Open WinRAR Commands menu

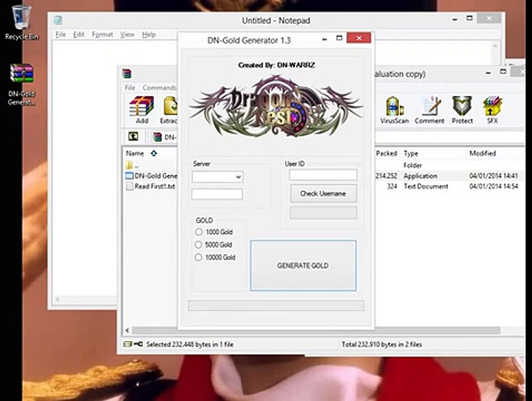click(x=159, y=87)
